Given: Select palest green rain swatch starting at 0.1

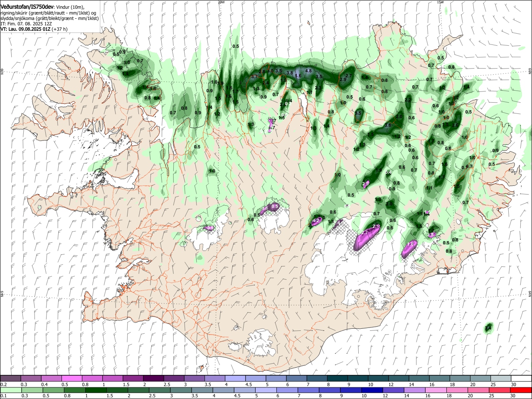Looking at the screenshot, I should pos(11,390).
